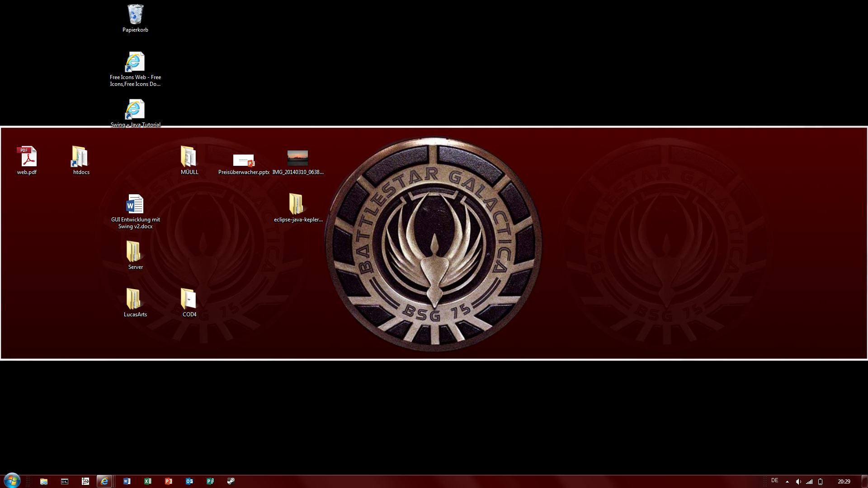Launch Steam from the taskbar
The width and height of the screenshot is (868, 488).
point(231,481)
